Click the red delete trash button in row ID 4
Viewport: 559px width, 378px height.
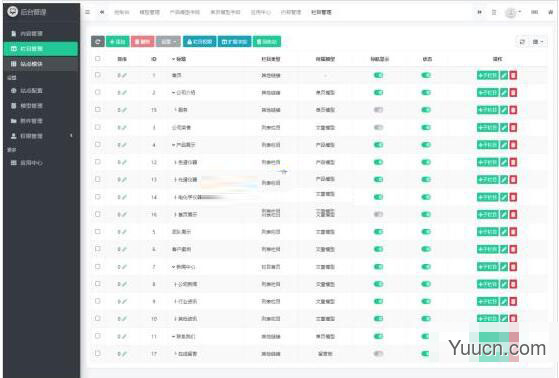(x=513, y=145)
